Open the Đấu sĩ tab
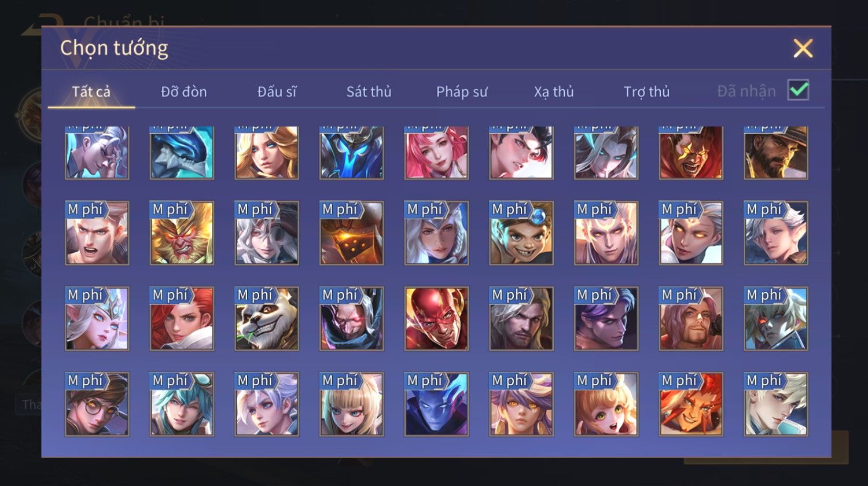This screenshot has width=868, height=486. pyautogui.click(x=277, y=91)
